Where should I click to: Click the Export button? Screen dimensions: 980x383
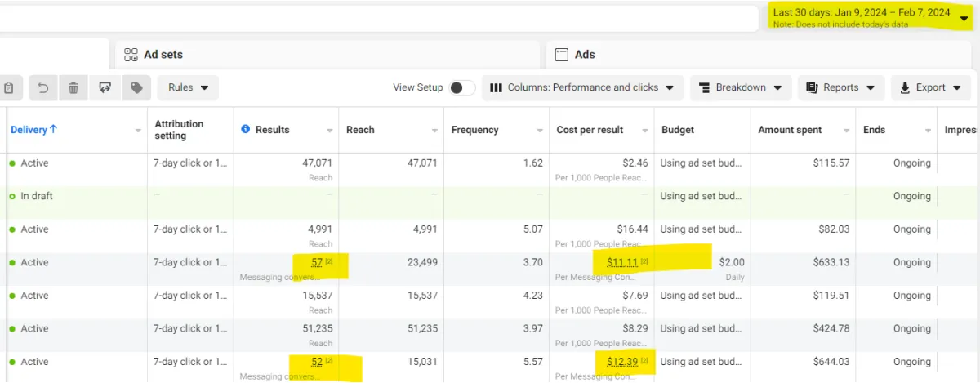coord(930,87)
